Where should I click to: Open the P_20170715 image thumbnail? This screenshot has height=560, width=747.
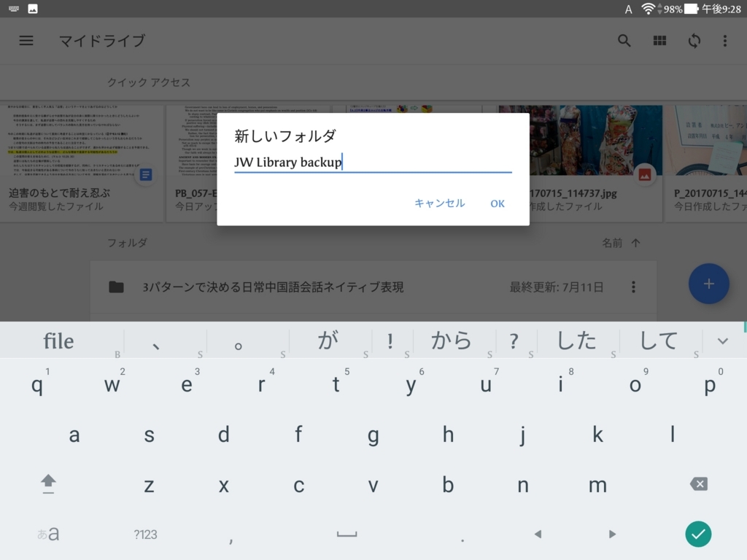pyautogui.click(x=706, y=163)
